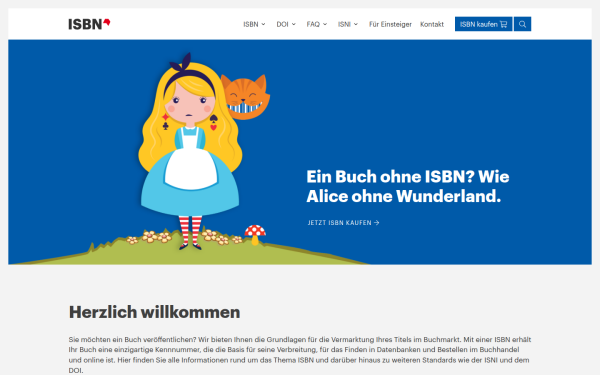Click the hero headline Ein Buch ohne ISBN
Screen dimensions: 600x375
408,186
